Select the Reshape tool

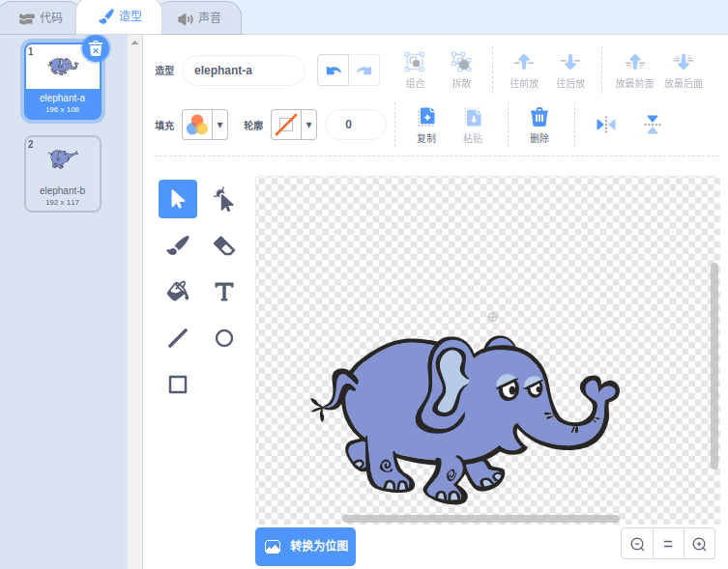pyautogui.click(x=224, y=199)
